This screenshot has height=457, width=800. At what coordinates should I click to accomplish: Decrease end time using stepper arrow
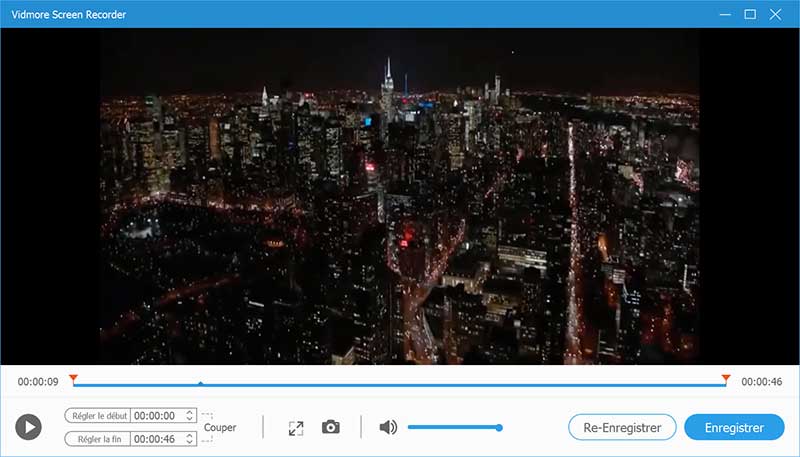tap(191, 442)
